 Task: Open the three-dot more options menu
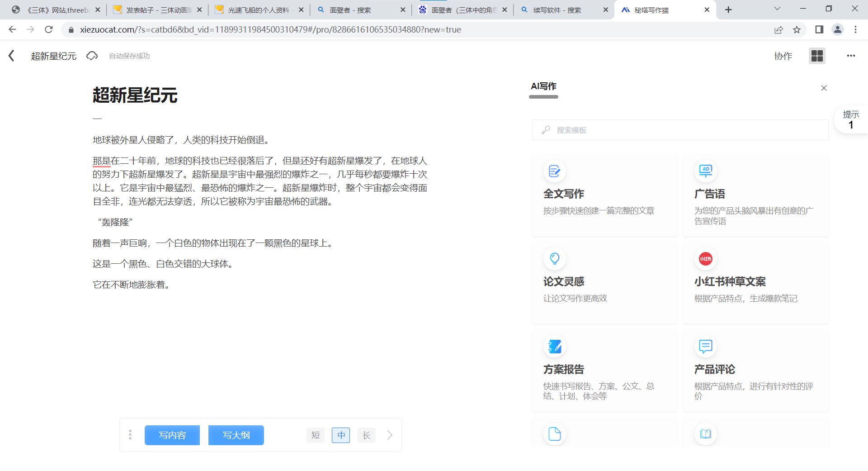point(851,56)
